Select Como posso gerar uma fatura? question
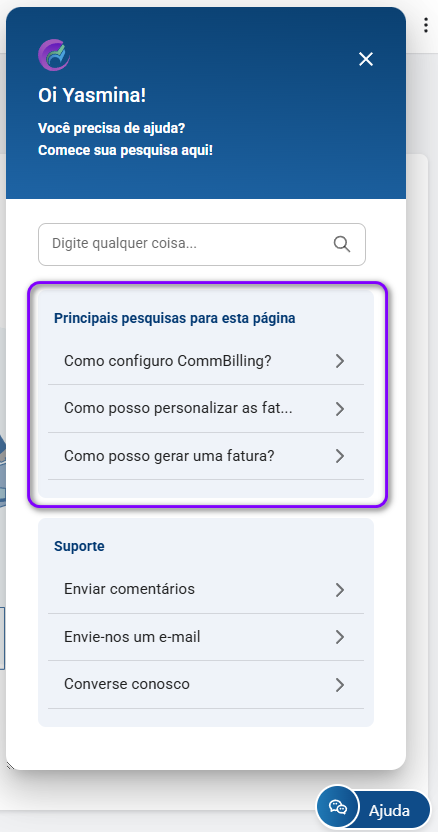Image resolution: width=438 pixels, height=832 pixels. click(206, 456)
